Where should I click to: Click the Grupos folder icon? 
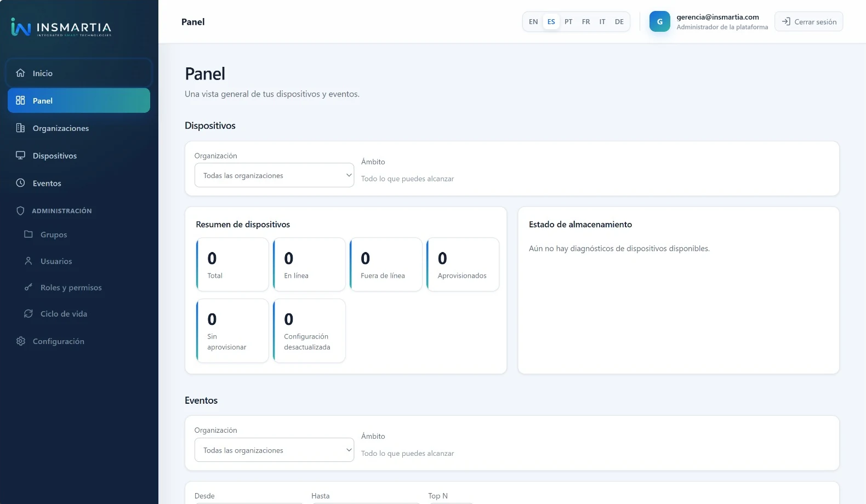coord(29,234)
